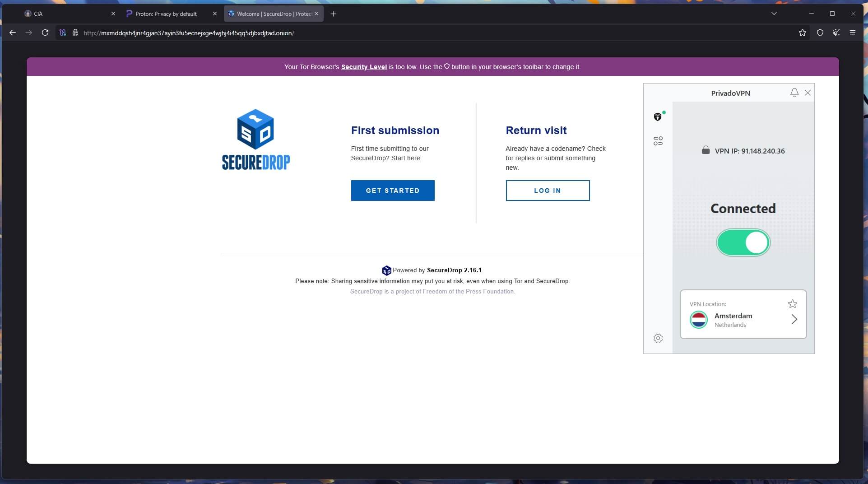Click the 'First submission' heading
The width and height of the screenshot is (868, 484).
pyautogui.click(x=395, y=130)
